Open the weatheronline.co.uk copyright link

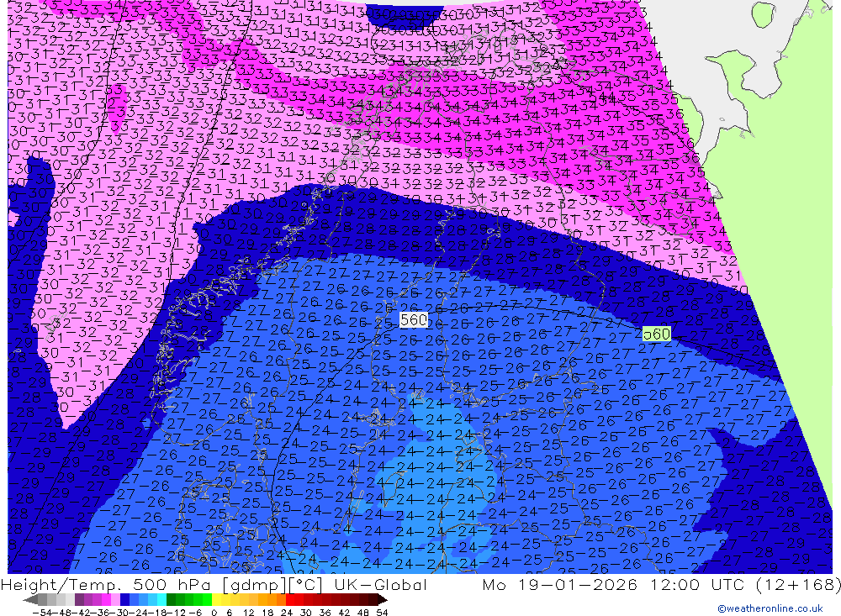[770, 608]
